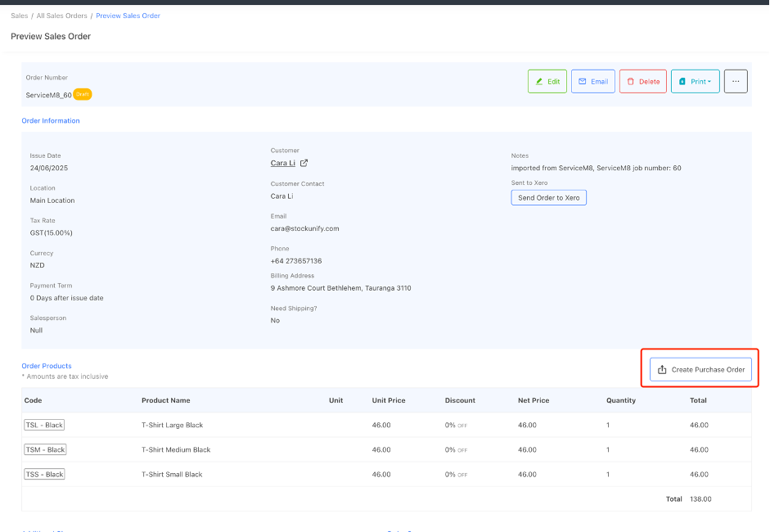Click the order total 138.00
This screenshot has height=532, width=770.
[700, 499]
